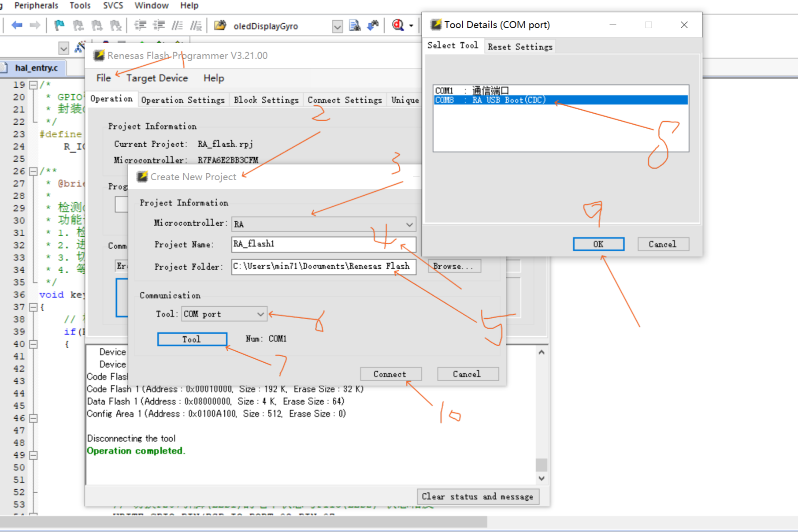Click the Tool button
798x532 pixels.
(192, 339)
